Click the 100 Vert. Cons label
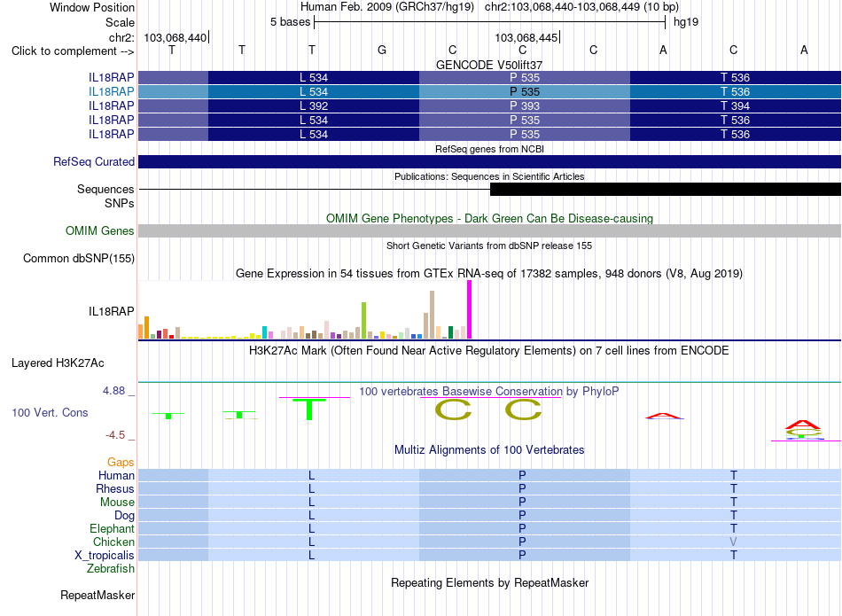Image resolution: width=842 pixels, height=616 pixels. pos(50,412)
